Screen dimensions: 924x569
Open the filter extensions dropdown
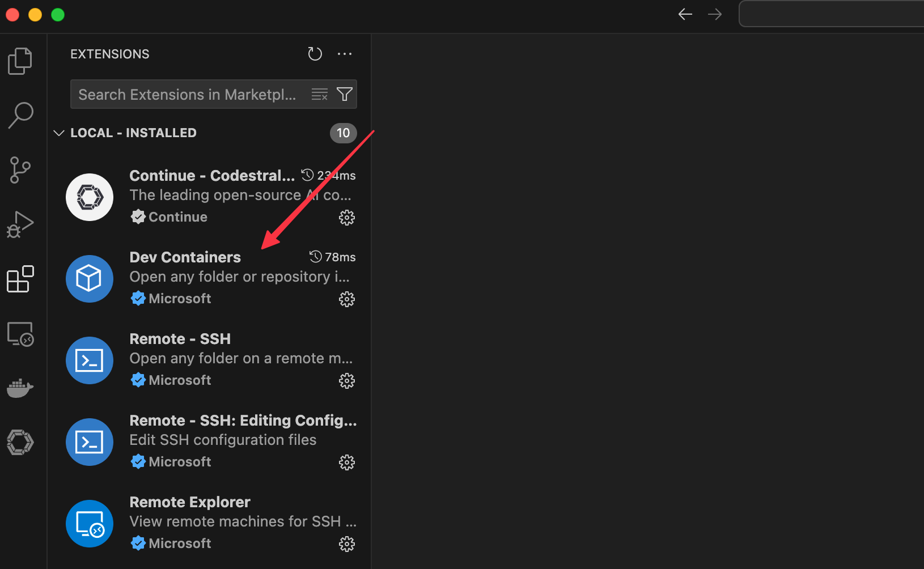[x=345, y=94]
